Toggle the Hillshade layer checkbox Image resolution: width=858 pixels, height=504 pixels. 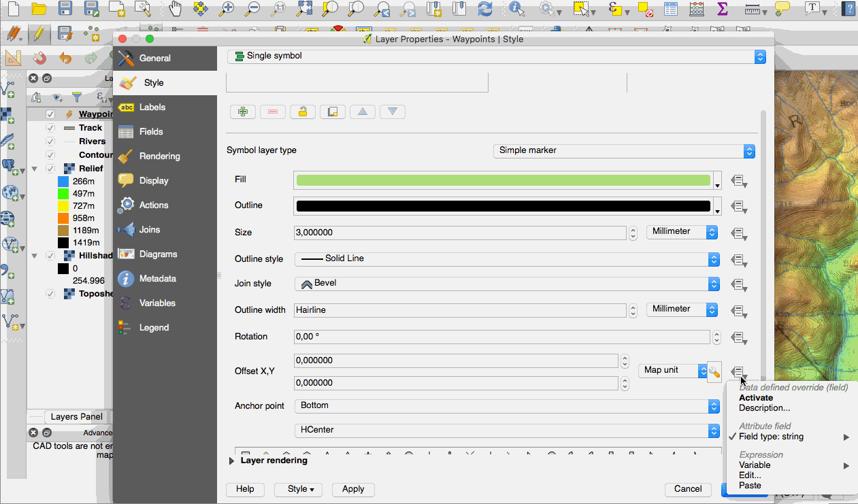pyautogui.click(x=50, y=256)
